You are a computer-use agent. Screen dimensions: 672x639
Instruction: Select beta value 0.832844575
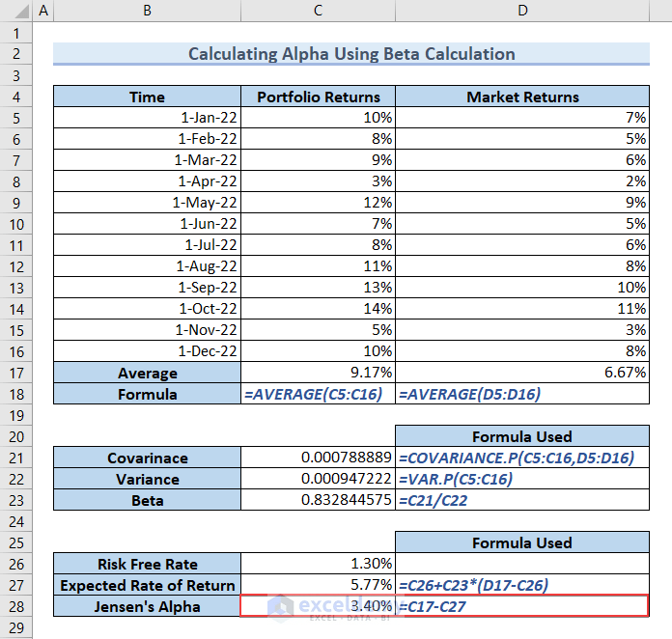pos(318,500)
